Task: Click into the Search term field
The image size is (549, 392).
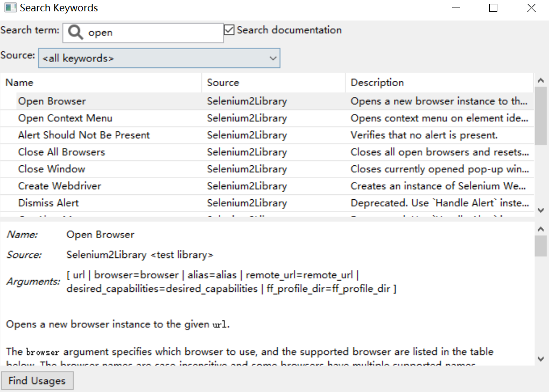Action: point(153,33)
